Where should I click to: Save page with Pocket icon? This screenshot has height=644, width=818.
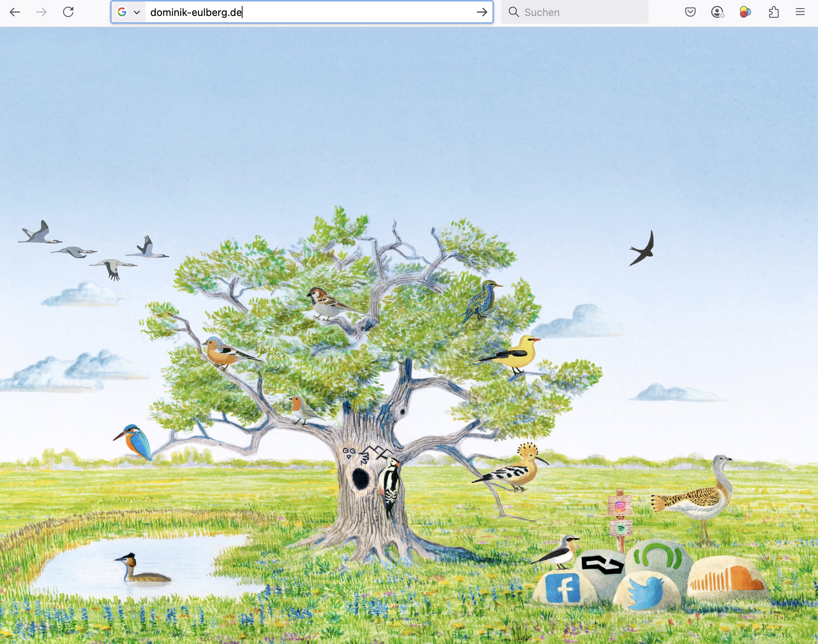click(x=690, y=12)
